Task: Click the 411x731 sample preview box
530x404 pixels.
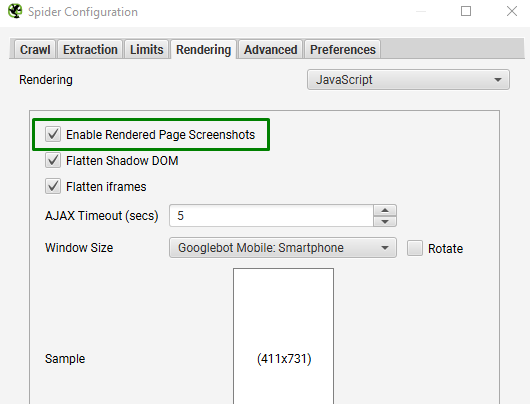Action: click(284, 336)
